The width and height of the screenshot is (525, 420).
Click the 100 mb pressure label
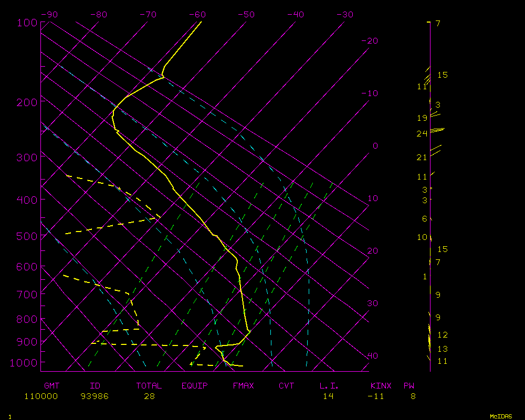click(x=26, y=23)
